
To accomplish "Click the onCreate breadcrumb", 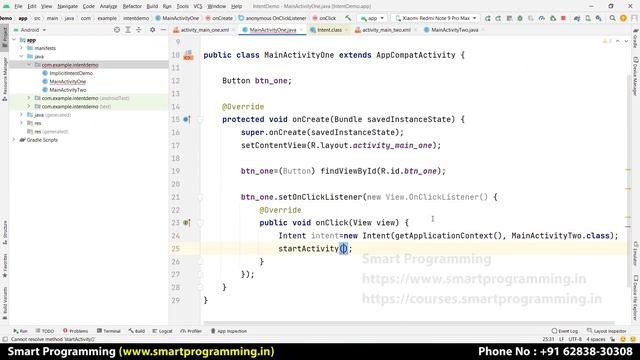I will 219,18.
